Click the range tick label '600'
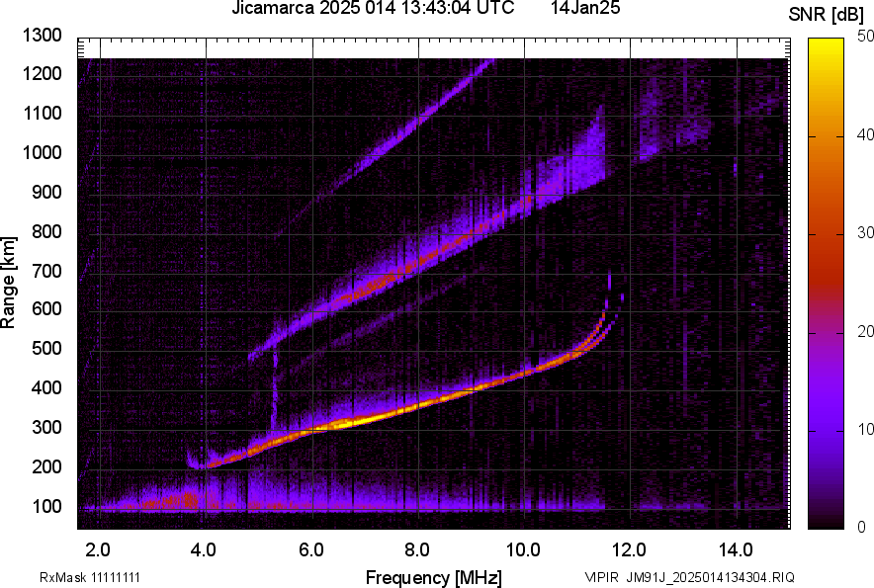 pos(46,308)
